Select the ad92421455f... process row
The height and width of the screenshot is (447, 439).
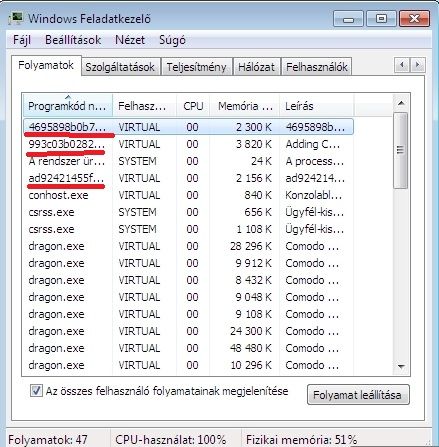click(x=188, y=178)
